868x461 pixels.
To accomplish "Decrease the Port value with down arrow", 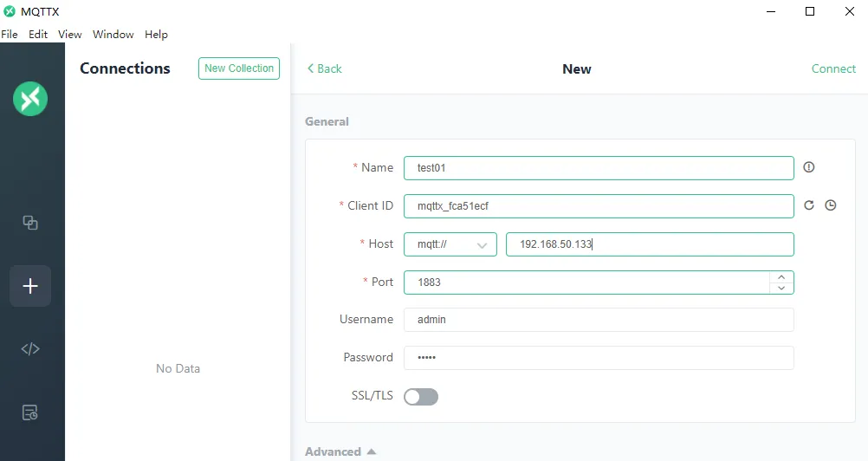I will coord(781,288).
